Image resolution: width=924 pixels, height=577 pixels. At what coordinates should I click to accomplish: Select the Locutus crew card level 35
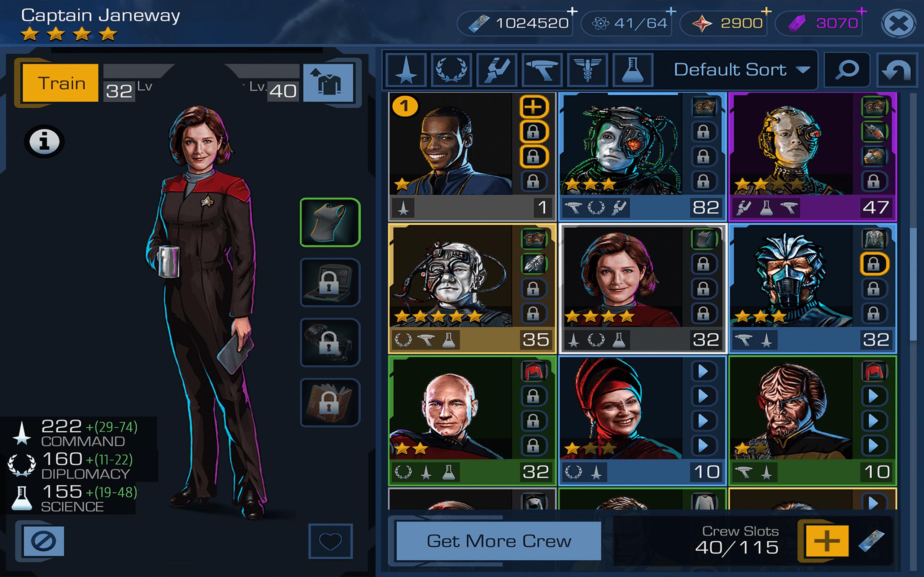tap(472, 288)
